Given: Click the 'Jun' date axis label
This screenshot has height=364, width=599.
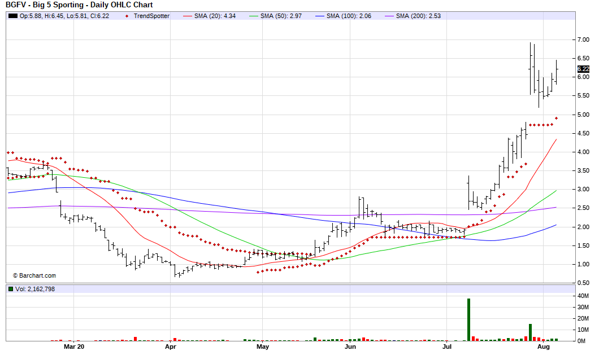Looking at the screenshot, I should click(x=350, y=347).
